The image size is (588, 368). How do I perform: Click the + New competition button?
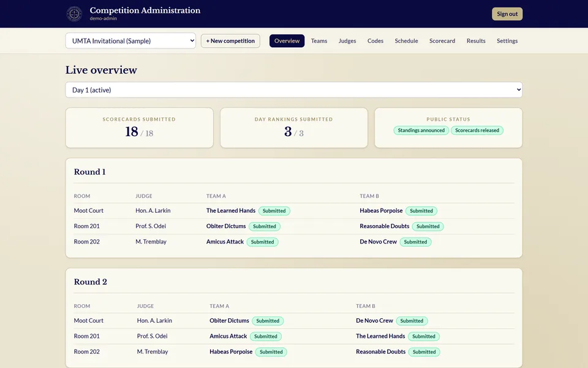230,41
